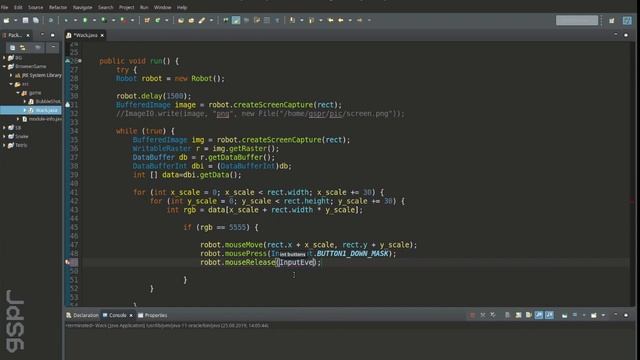The width and height of the screenshot is (640, 360).
Task: Close the Console view tab
Action: 131,315
